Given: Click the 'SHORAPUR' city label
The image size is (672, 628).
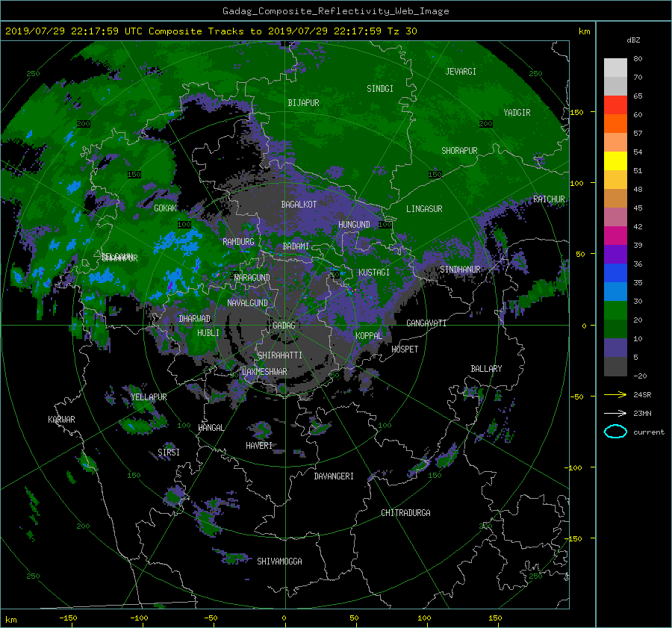Looking at the screenshot, I should [x=459, y=151].
